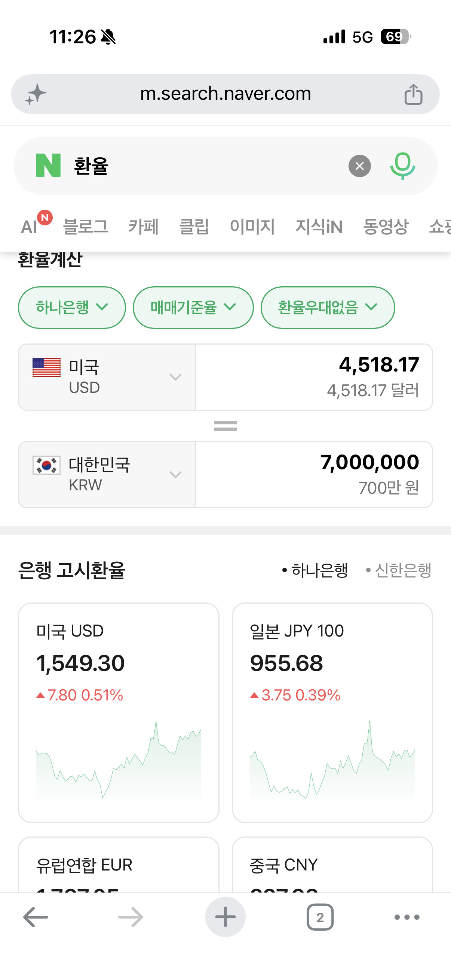451x980 pixels.
Task: Tap the sparkle AI icon in address bar
Action: click(x=36, y=94)
